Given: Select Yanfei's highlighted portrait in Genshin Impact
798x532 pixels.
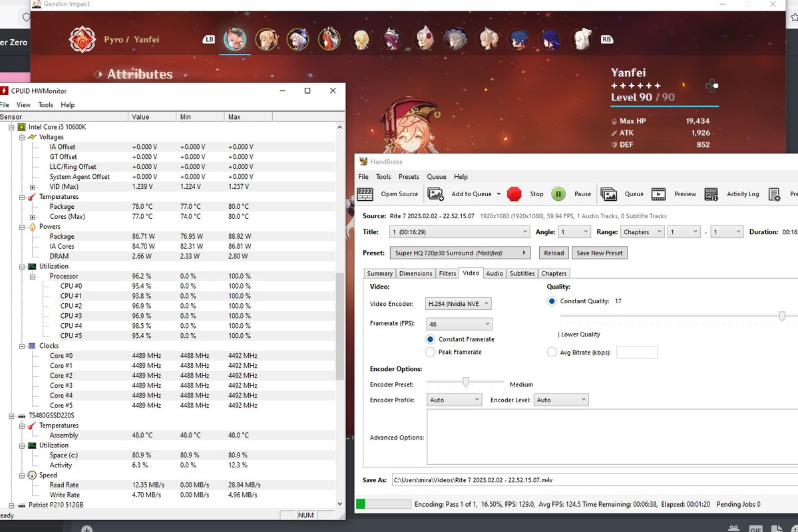Looking at the screenshot, I should [235, 39].
